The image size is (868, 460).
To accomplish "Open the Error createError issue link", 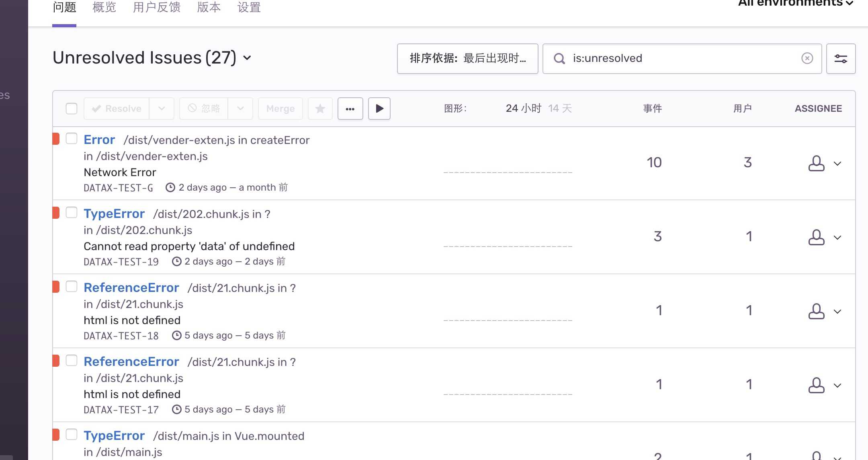I will point(99,140).
